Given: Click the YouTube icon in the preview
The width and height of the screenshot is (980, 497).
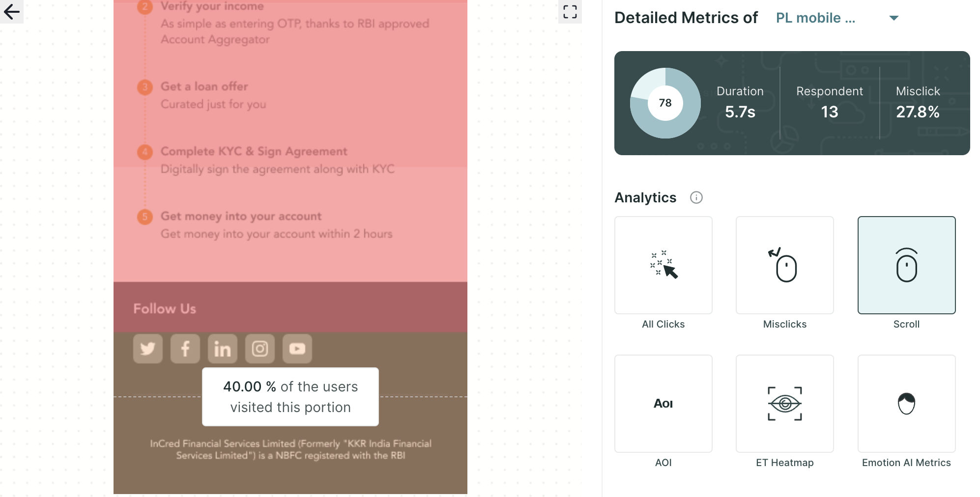Looking at the screenshot, I should click(x=297, y=349).
